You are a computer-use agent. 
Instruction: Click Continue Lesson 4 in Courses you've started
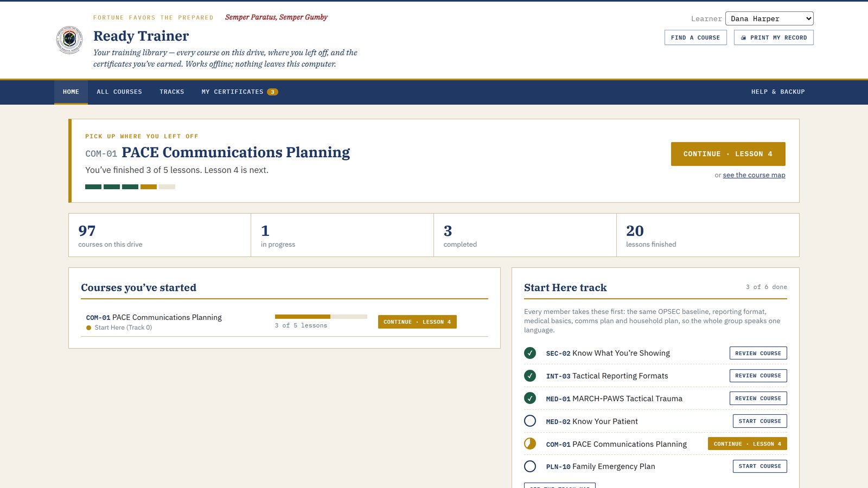pyautogui.click(x=417, y=322)
